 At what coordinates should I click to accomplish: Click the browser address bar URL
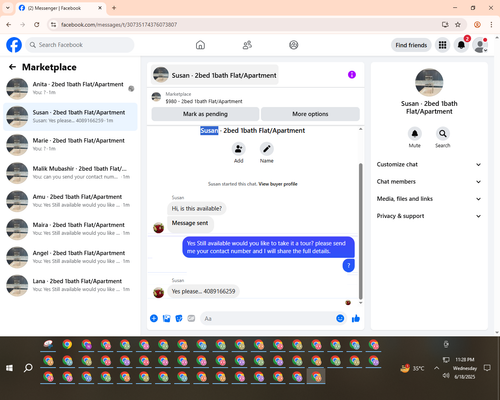tap(119, 25)
